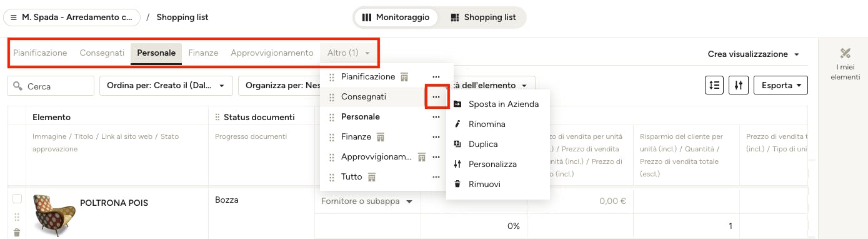Switch to Shopping list view toggle

483,18
